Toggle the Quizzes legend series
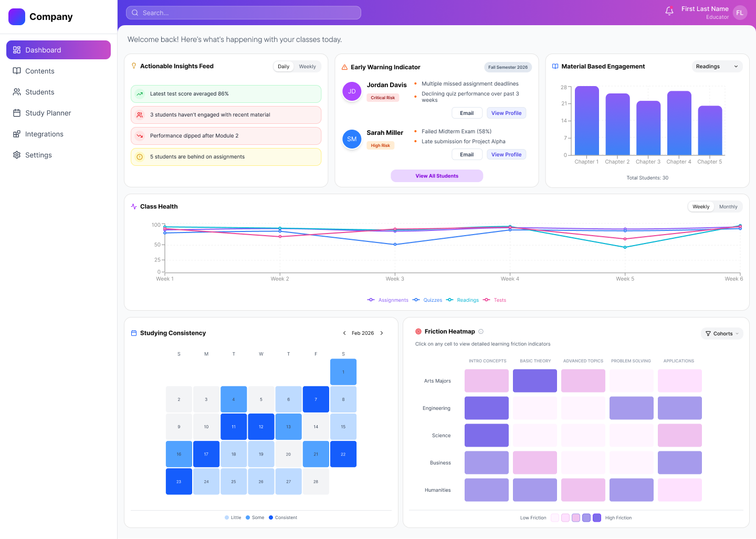The width and height of the screenshot is (756, 539). [x=428, y=300]
